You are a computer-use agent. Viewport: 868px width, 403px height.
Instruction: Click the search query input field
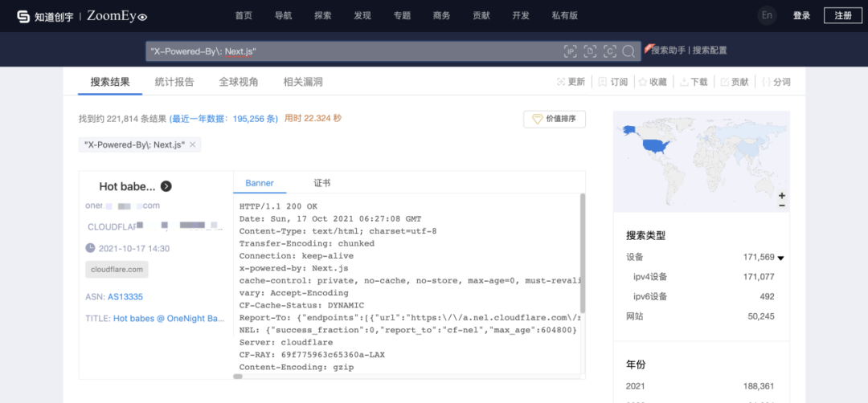[354, 51]
